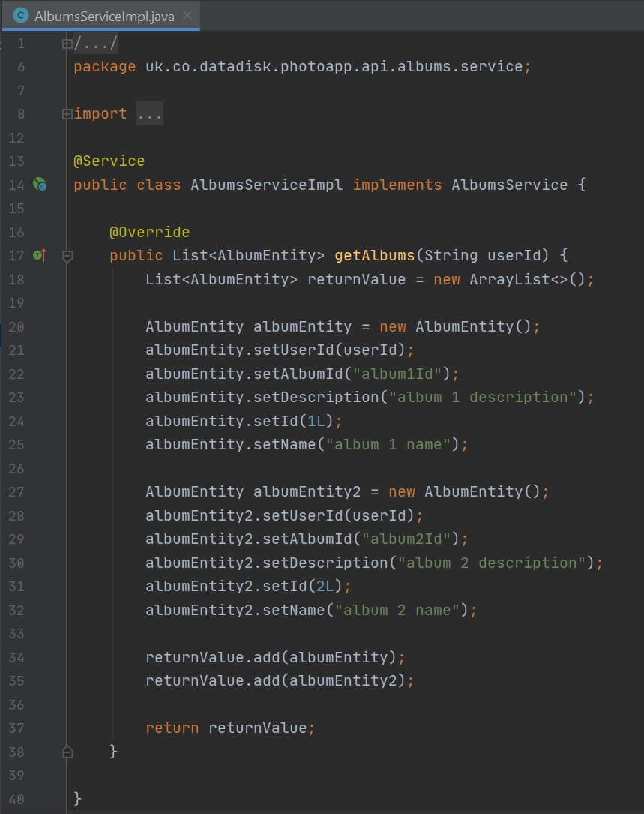This screenshot has height=814, width=644.
Task: Expand the collapsed import statements fold marker
Action: pyautogui.click(x=67, y=114)
